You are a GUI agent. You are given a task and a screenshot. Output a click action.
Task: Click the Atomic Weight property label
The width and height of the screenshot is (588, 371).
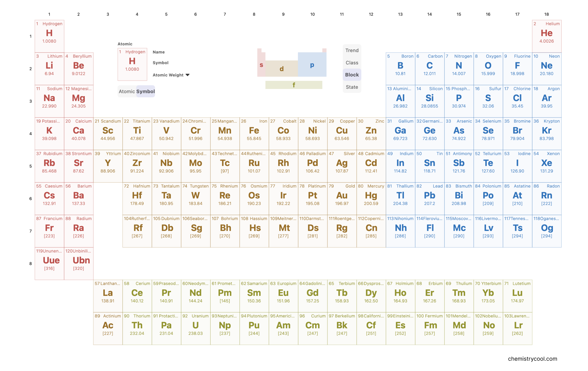168,75
